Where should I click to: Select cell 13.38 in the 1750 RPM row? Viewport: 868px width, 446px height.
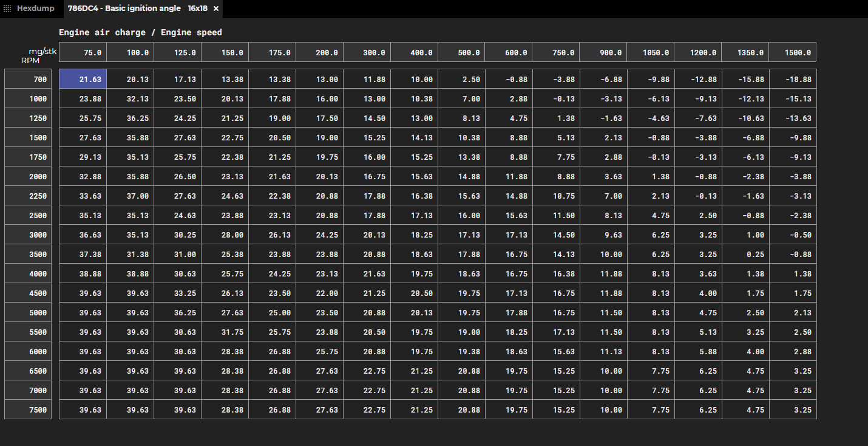click(x=461, y=157)
